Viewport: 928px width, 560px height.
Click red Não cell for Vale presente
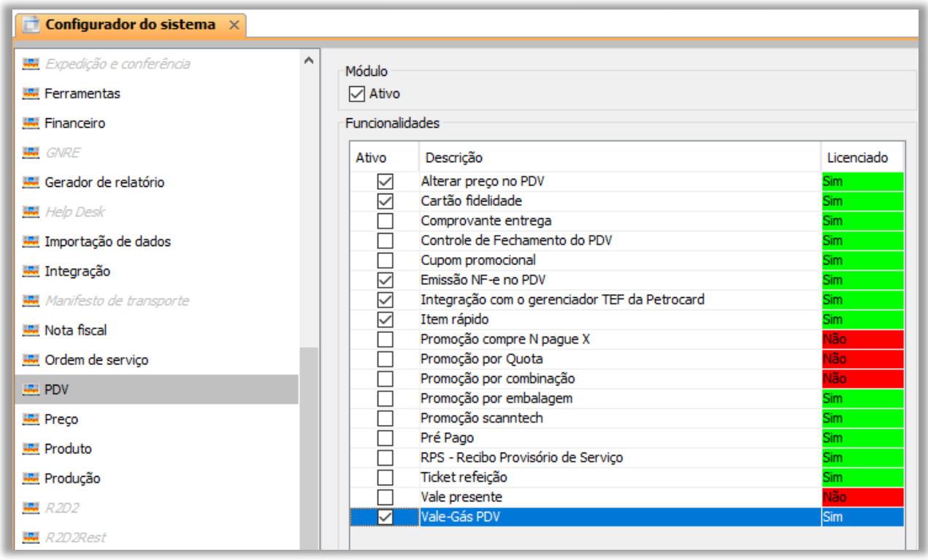(862, 497)
